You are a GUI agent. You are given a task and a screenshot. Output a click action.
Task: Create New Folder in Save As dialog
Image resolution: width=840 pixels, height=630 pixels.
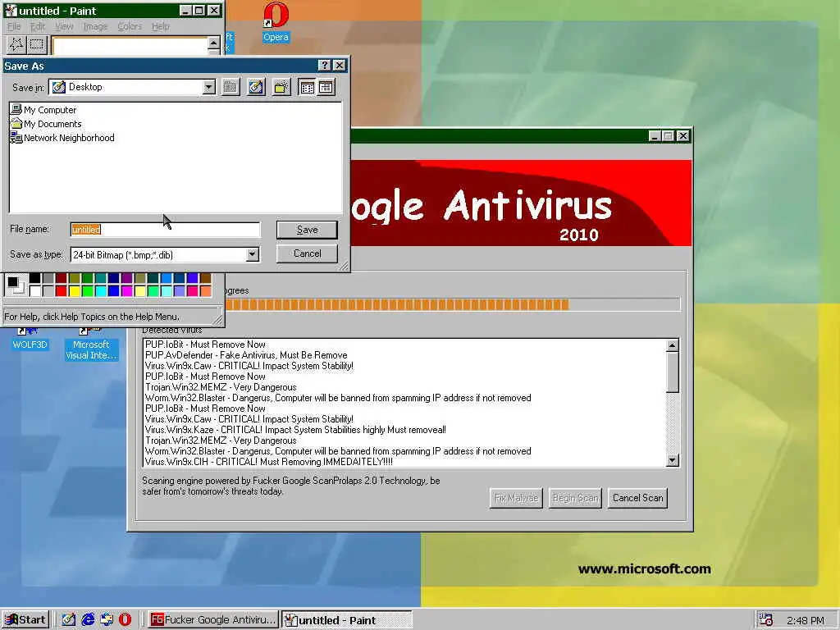coord(281,87)
